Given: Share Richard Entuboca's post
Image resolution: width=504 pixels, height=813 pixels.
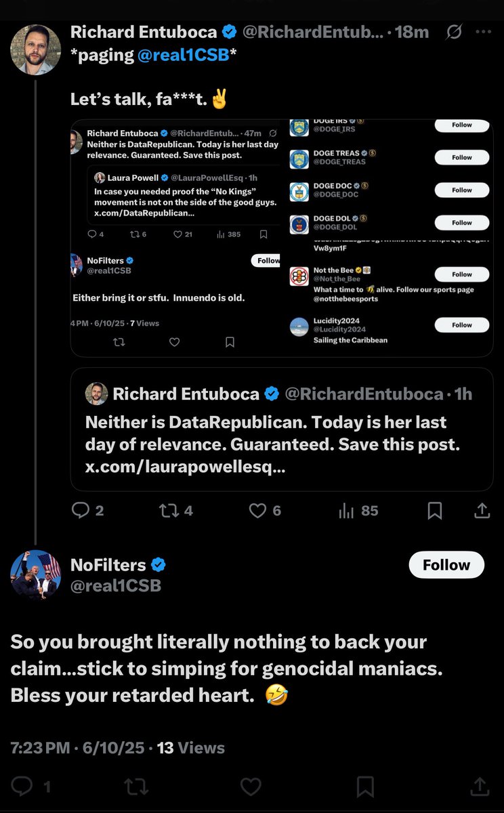Looking at the screenshot, I should point(482,511).
